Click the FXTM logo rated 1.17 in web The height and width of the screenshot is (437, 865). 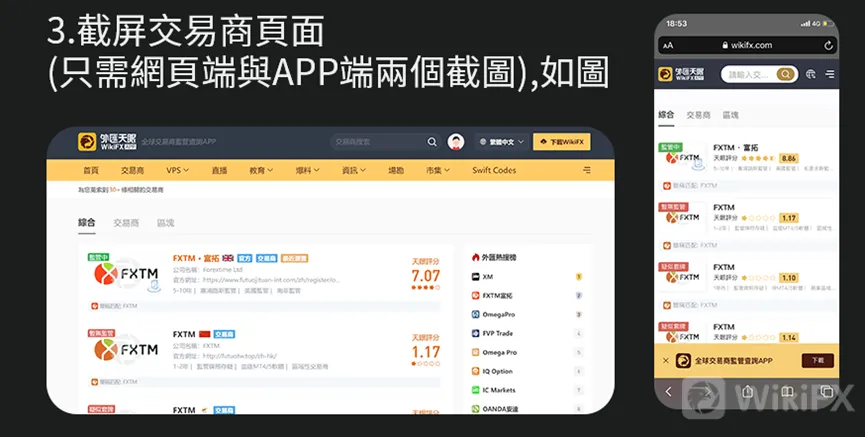coord(126,350)
